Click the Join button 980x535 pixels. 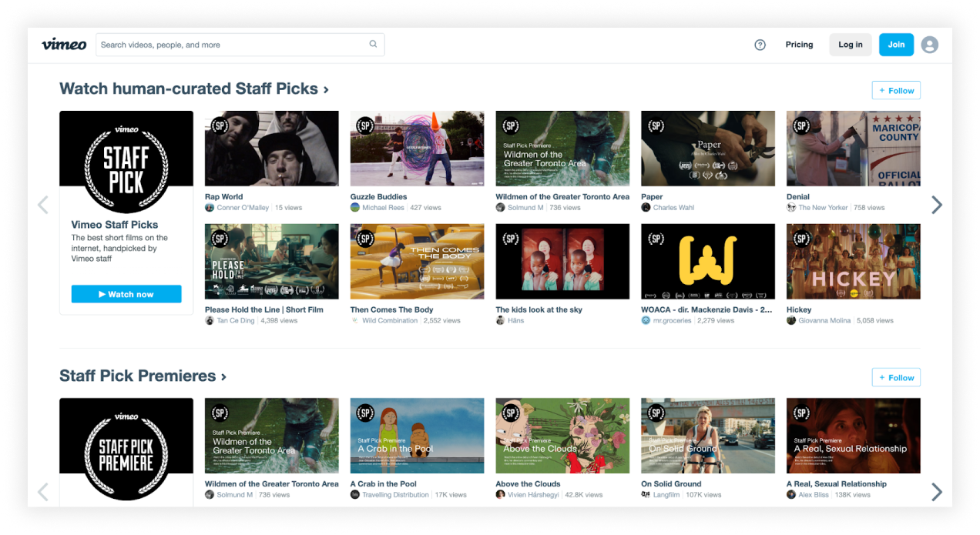pyautogui.click(x=896, y=45)
